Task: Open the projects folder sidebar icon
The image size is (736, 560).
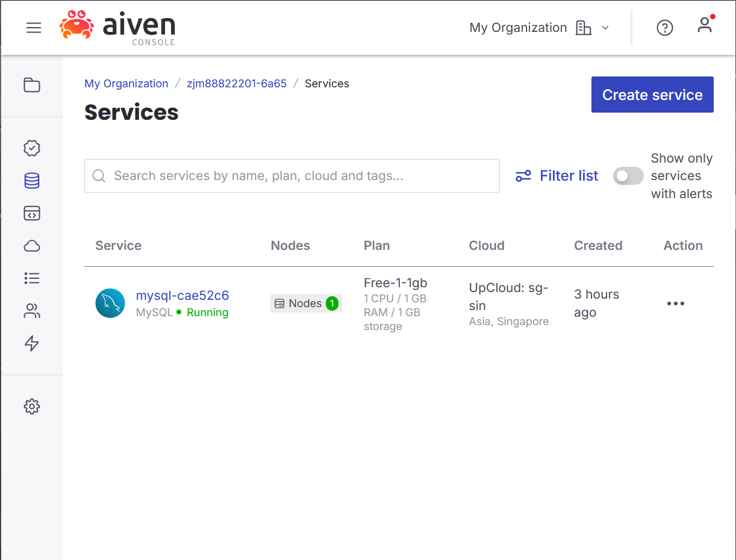Action: tap(32, 85)
